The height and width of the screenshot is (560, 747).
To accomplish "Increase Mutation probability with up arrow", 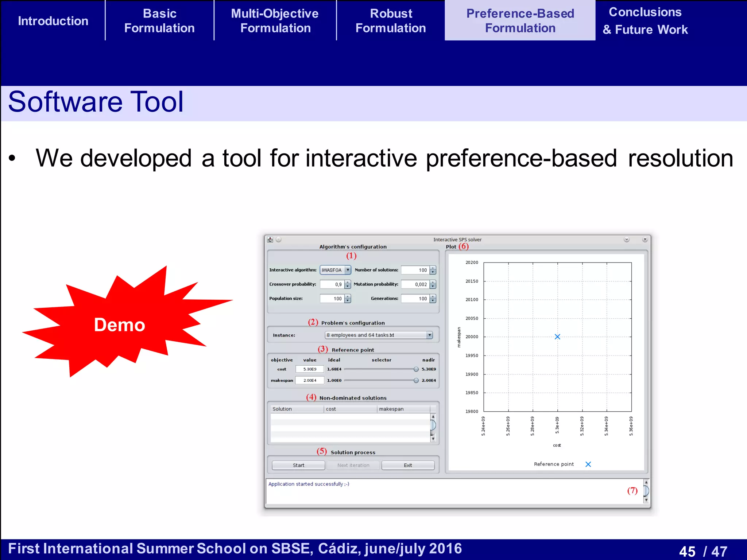I will pos(433,282).
